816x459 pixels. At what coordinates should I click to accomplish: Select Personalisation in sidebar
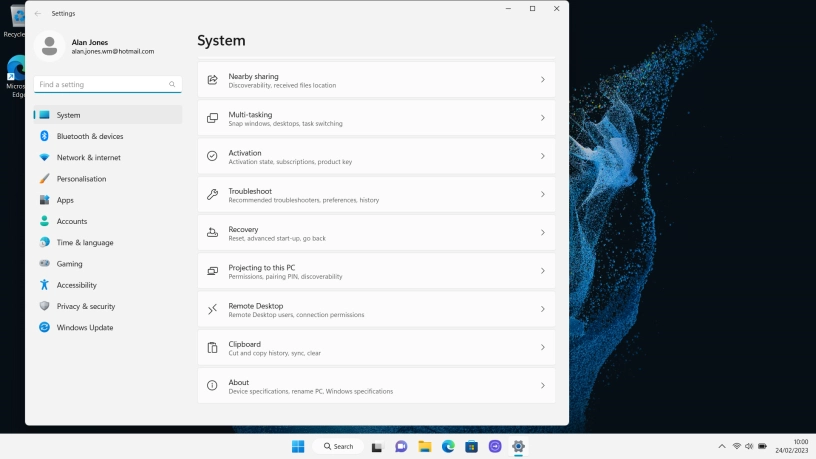pyautogui.click(x=81, y=179)
